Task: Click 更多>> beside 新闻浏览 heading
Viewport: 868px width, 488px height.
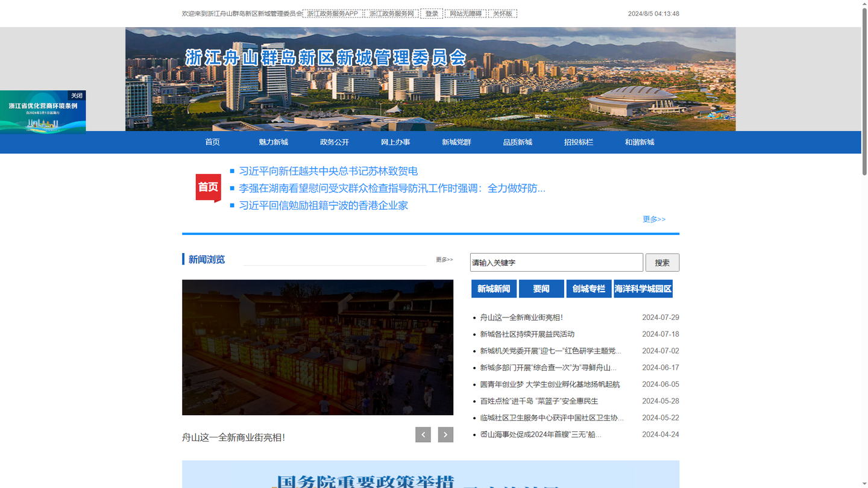Action: [x=444, y=260]
